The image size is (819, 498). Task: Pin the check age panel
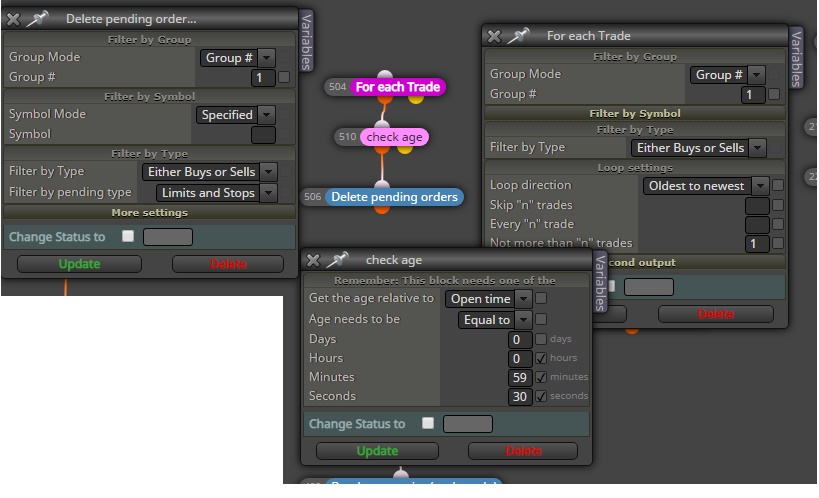coord(338,260)
